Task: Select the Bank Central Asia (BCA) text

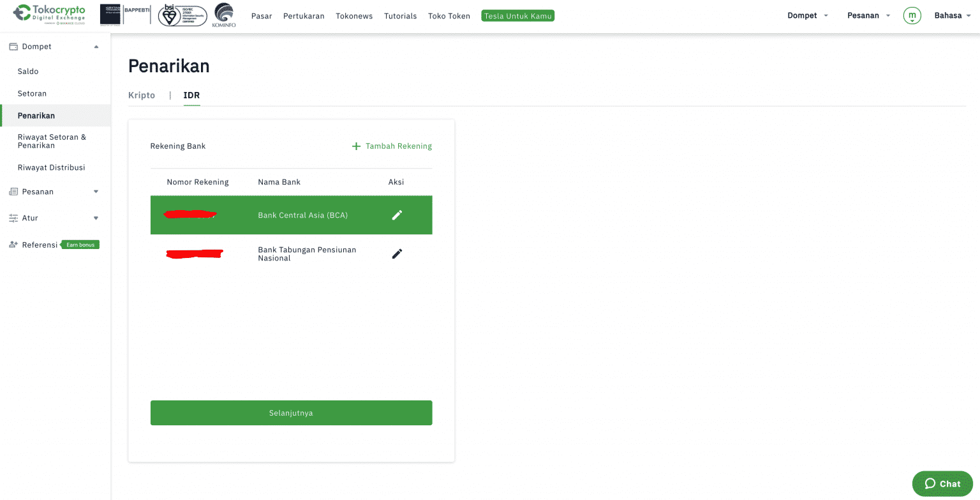Action: 303,215
